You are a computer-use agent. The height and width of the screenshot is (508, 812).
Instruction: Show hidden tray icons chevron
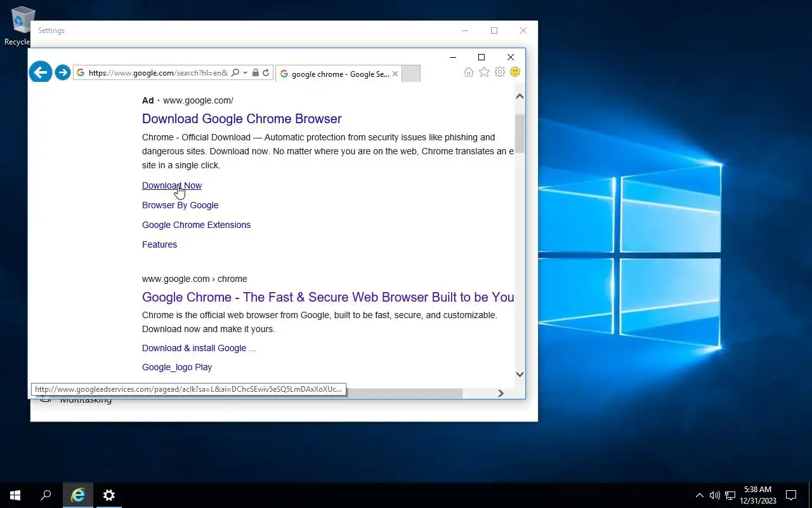pos(700,495)
